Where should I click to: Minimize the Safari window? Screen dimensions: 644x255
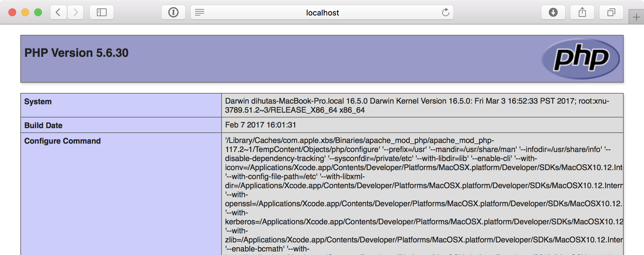[25, 13]
